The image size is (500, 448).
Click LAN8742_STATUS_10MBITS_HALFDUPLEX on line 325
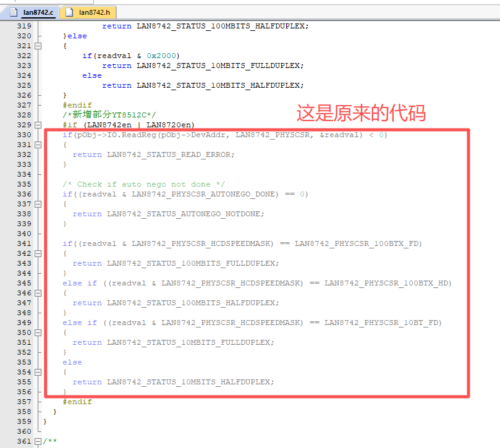pos(218,85)
